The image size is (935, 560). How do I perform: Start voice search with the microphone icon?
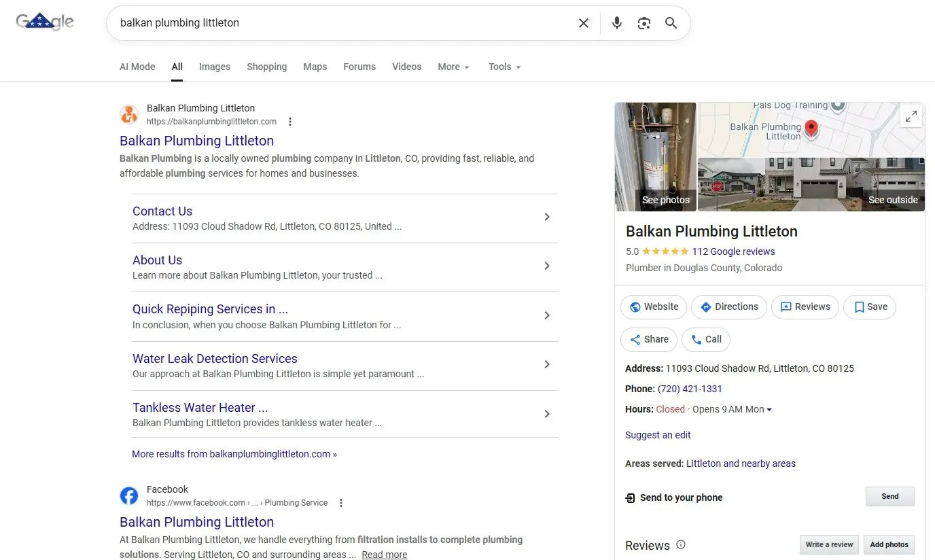(616, 23)
